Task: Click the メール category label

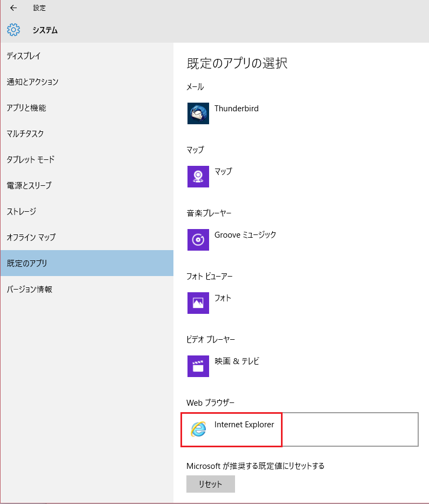Action: pos(195,87)
